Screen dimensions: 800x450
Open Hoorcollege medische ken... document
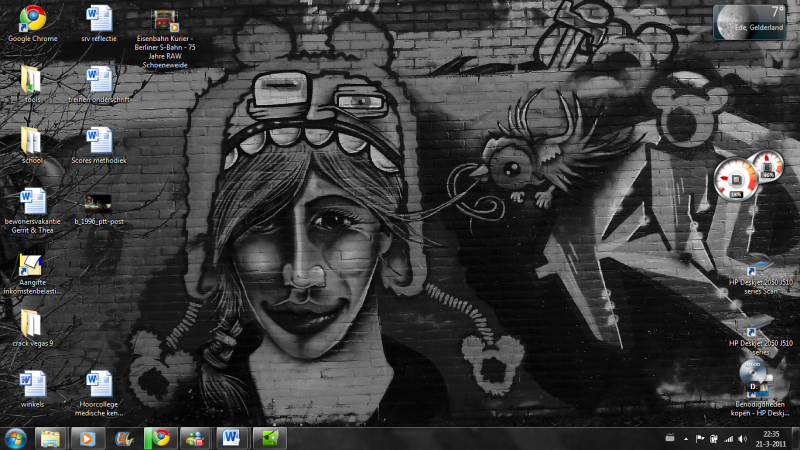coord(99,393)
